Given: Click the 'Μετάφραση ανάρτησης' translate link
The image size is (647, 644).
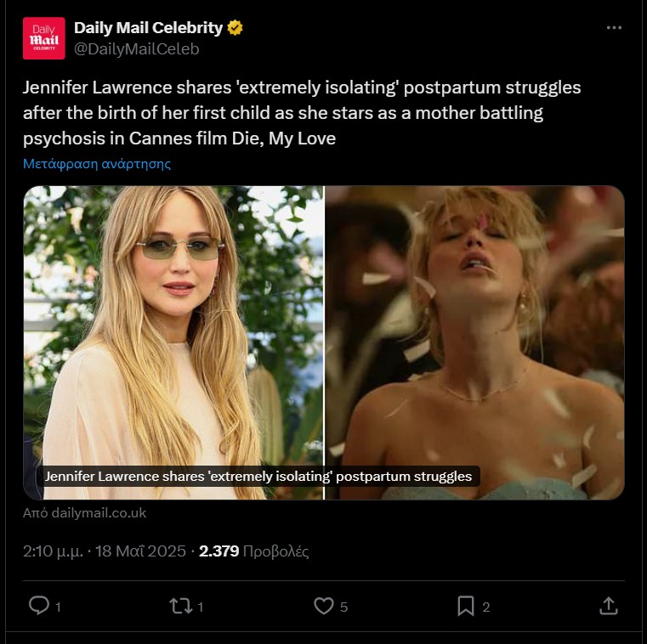Looking at the screenshot, I should [x=97, y=164].
